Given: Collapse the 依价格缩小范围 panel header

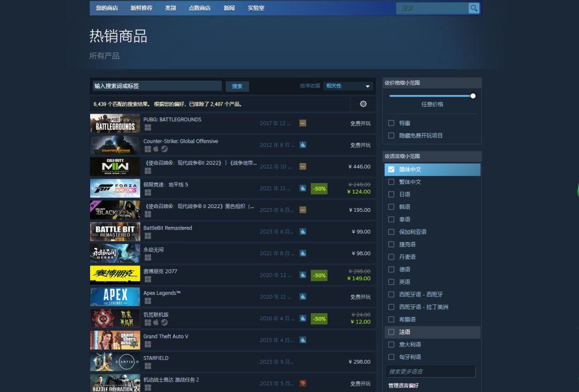Looking at the screenshot, I should (x=432, y=83).
